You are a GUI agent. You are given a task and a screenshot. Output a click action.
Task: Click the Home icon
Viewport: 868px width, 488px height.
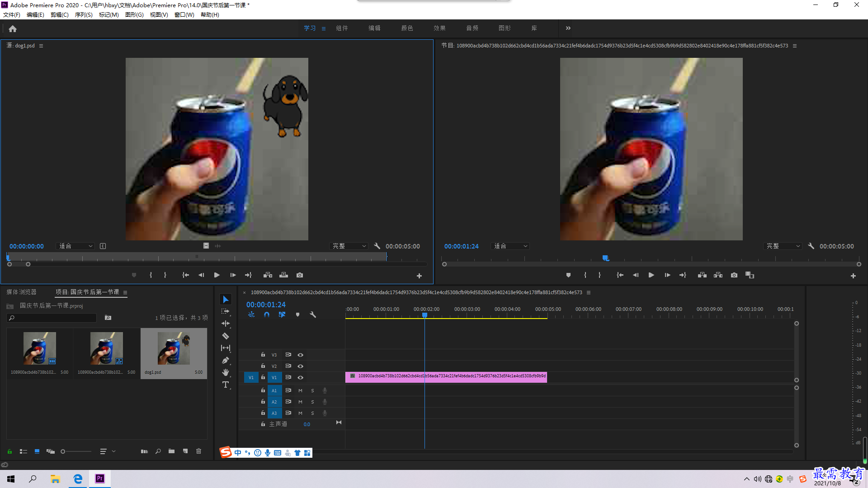(13, 28)
